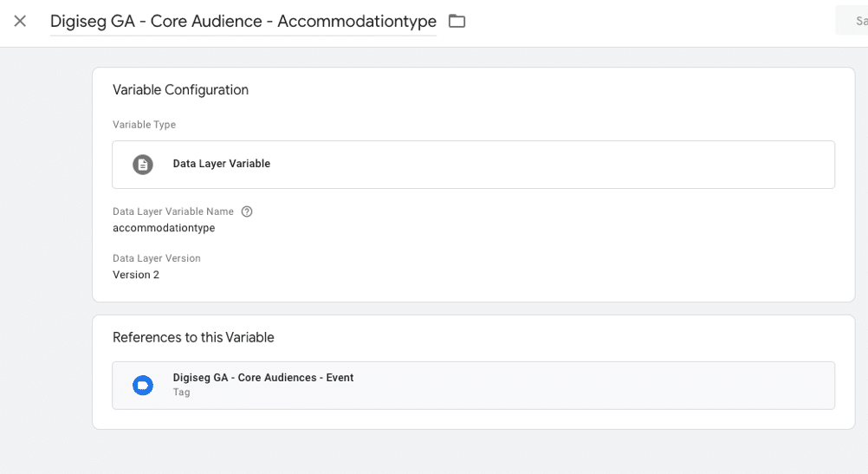Viewport: 868px width, 474px height.
Task: Close the variable editor with the X icon
Action: click(20, 21)
